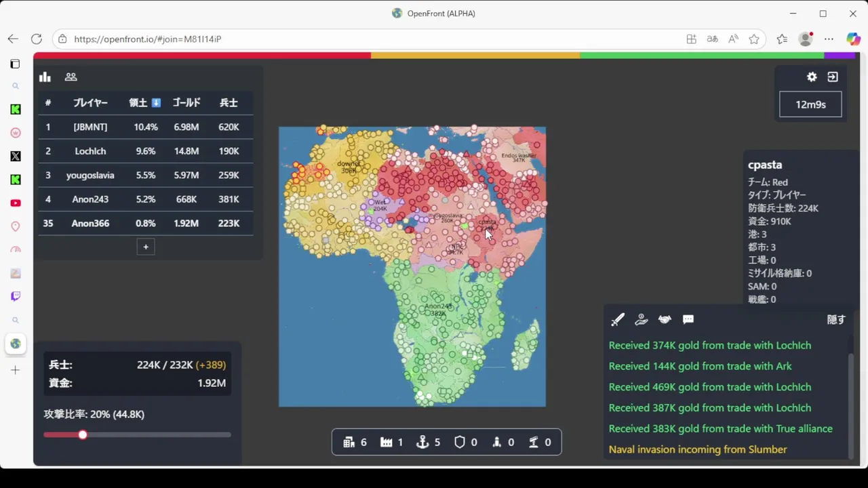Click Received 144K gold from Ark message
The width and height of the screenshot is (868, 488).
700,366
